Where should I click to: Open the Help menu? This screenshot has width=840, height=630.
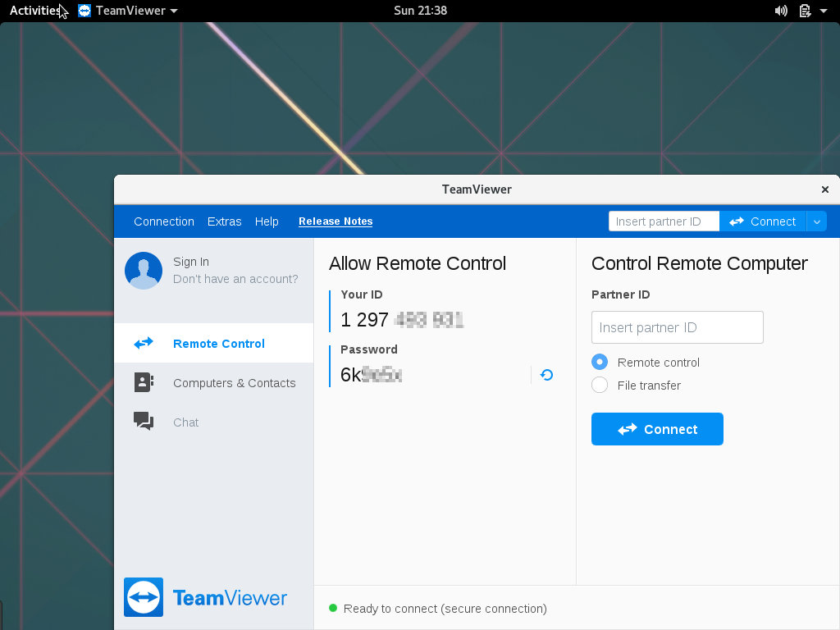pos(267,221)
